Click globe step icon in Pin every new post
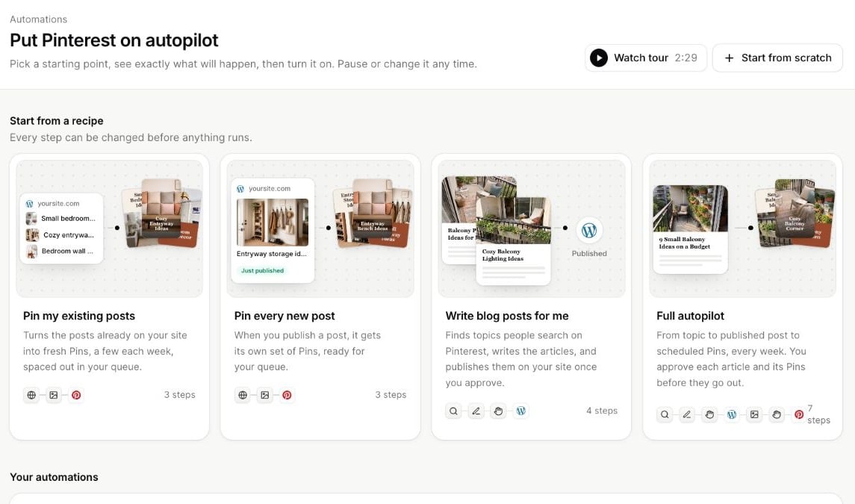Screen dimensions: 855x504 point(243,395)
